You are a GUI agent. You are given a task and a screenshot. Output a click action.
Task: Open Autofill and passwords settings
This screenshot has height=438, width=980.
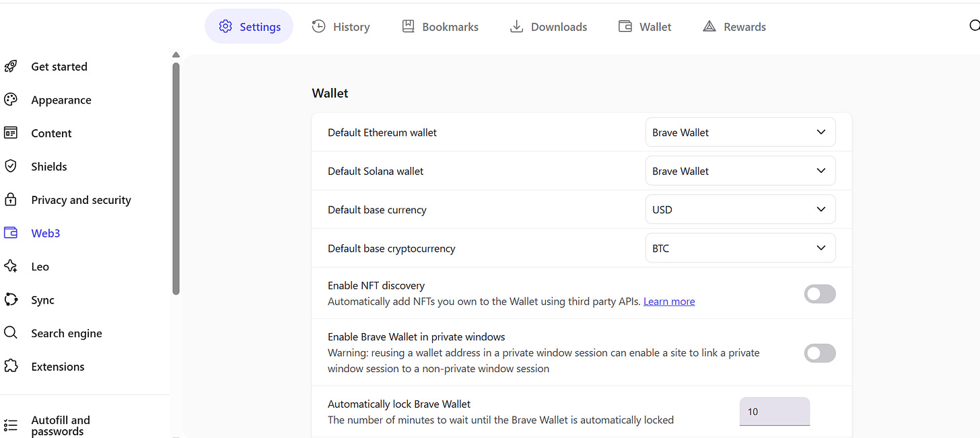61,425
